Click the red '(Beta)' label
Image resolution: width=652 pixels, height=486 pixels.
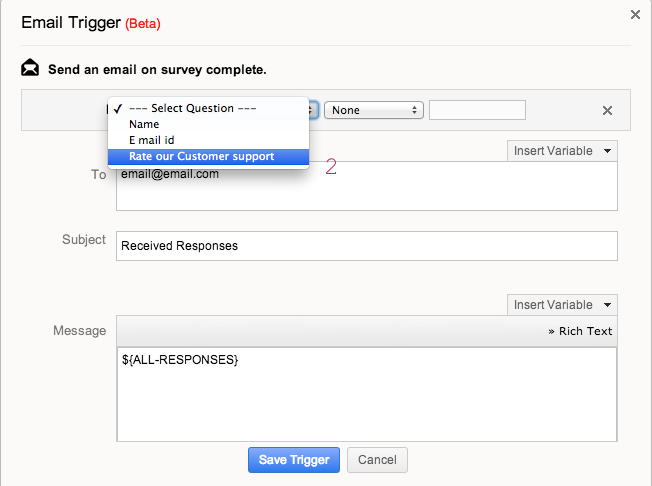143,23
